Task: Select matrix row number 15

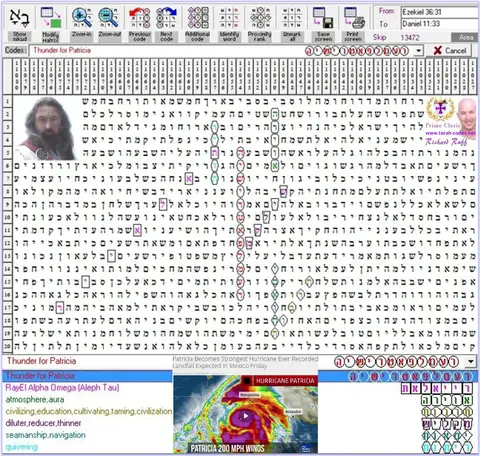Action: (x=8, y=282)
